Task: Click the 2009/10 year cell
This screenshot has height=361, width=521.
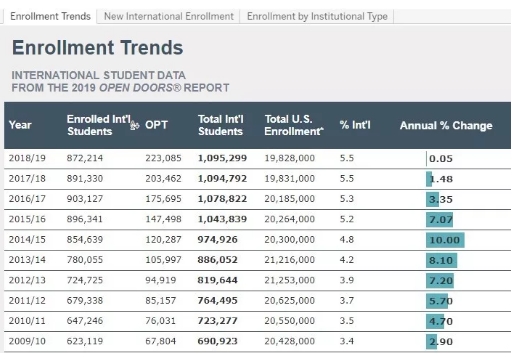Action: [27, 341]
